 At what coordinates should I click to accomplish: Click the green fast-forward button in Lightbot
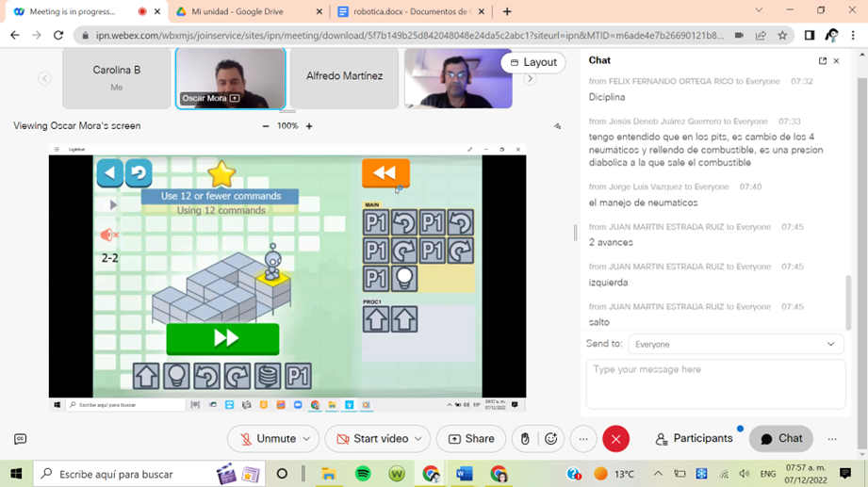click(222, 339)
